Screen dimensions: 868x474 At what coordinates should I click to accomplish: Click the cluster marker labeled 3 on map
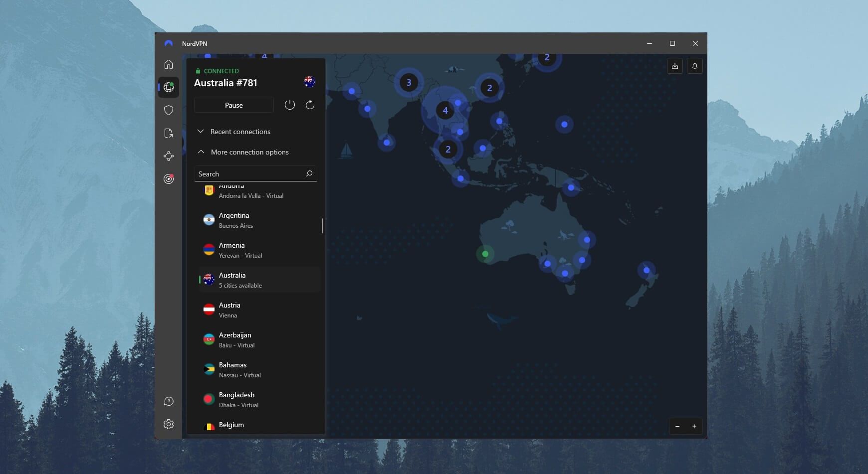(x=409, y=82)
